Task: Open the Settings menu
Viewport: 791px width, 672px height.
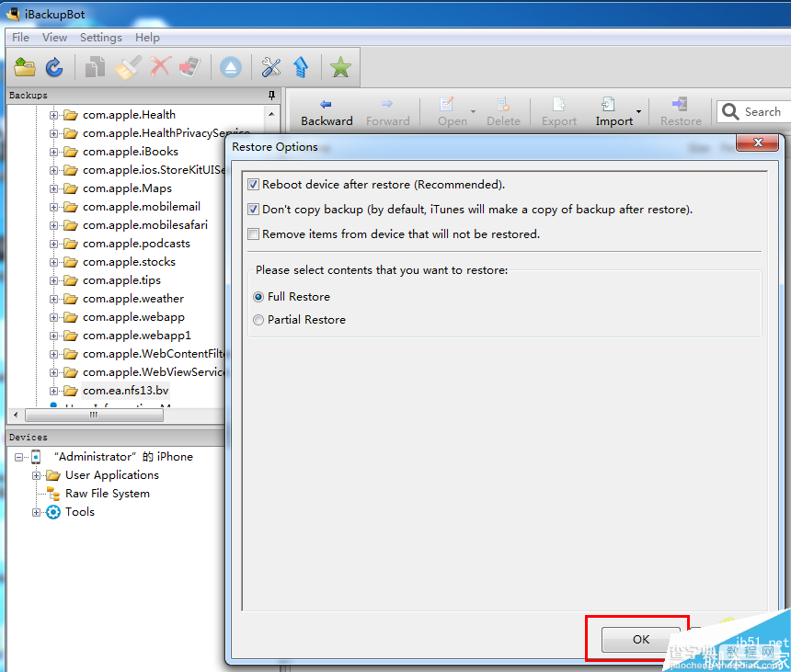Action: (101, 38)
